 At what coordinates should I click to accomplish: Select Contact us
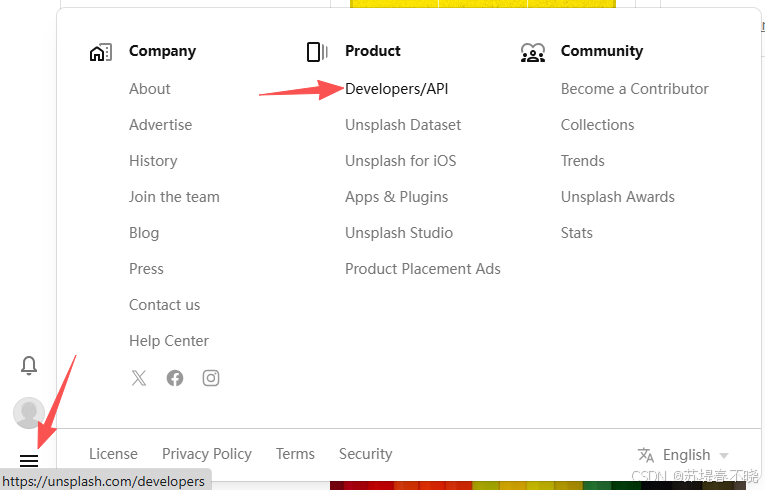pos(164,305)
